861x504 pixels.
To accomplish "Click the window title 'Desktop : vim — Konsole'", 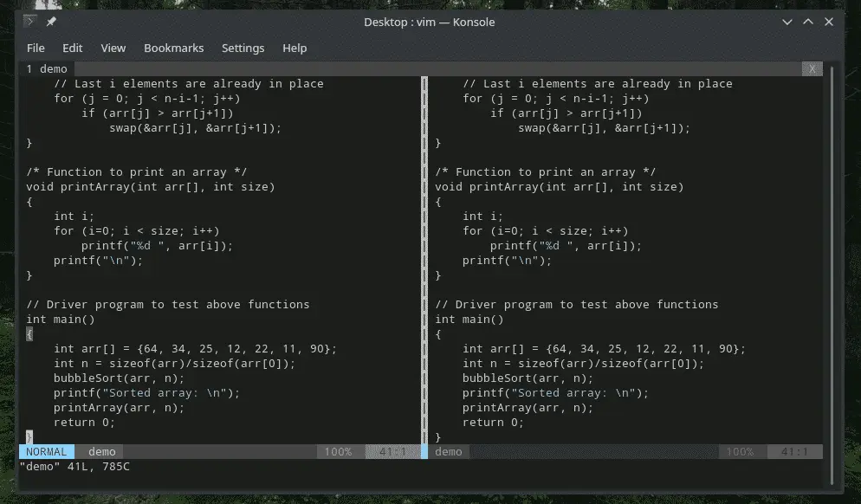I will click(430, 23).
